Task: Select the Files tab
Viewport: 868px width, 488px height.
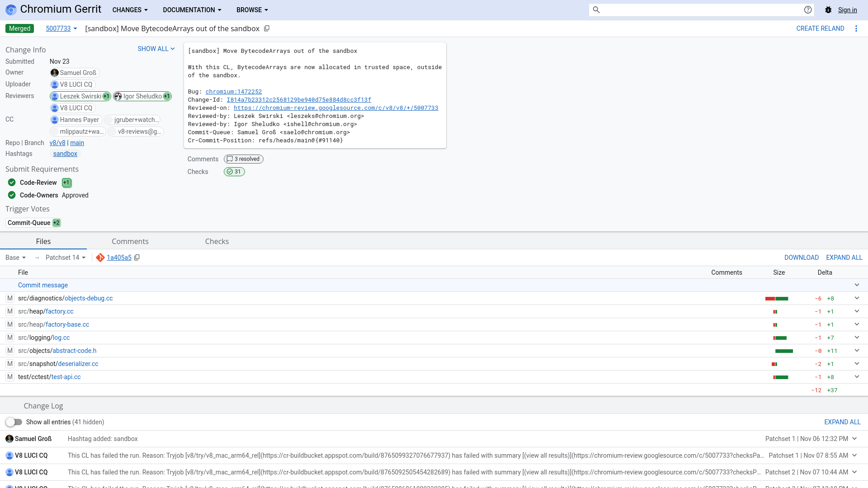Action: [x=43, y=241]
